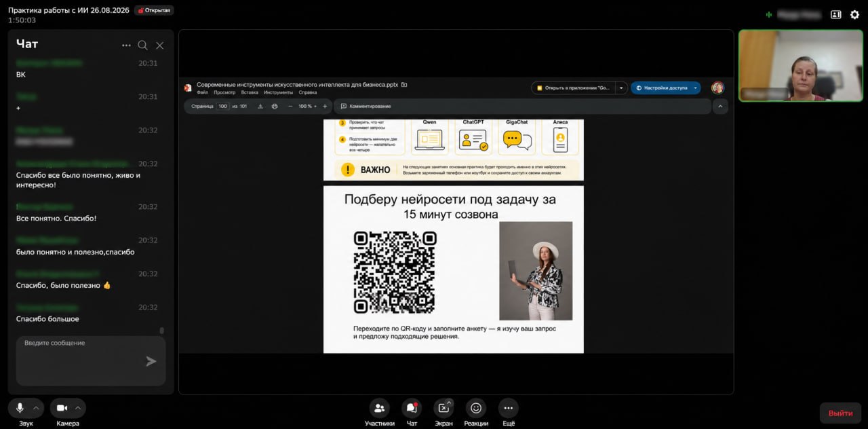Open chat options three-dot menu
868x429 pixels.
[x=126, y=45]
